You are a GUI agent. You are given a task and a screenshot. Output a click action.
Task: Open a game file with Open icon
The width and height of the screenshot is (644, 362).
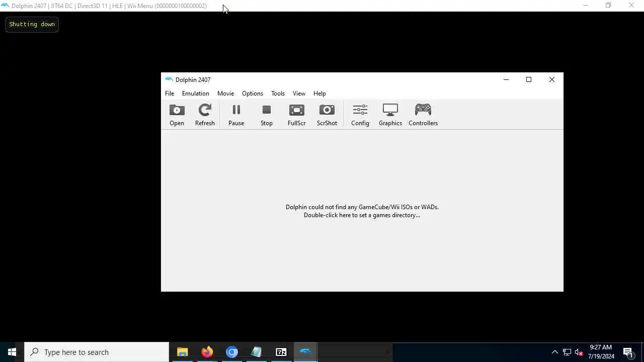[x=177, y=115]
